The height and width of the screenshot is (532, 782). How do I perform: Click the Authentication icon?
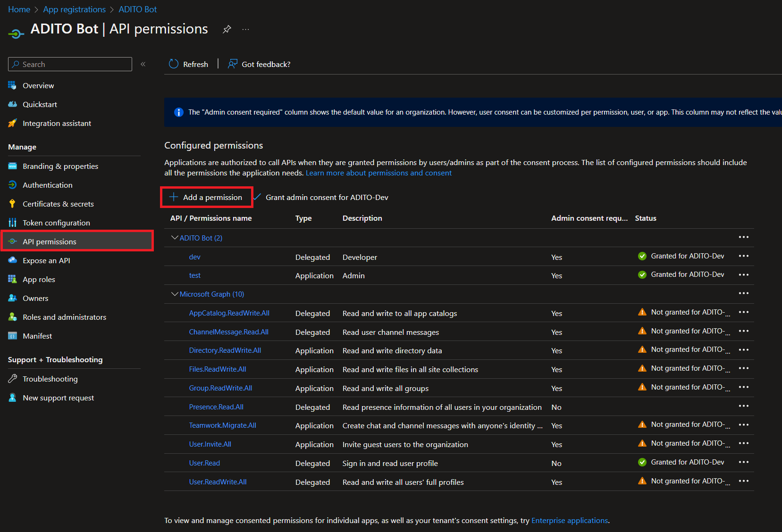coord(12,185)
